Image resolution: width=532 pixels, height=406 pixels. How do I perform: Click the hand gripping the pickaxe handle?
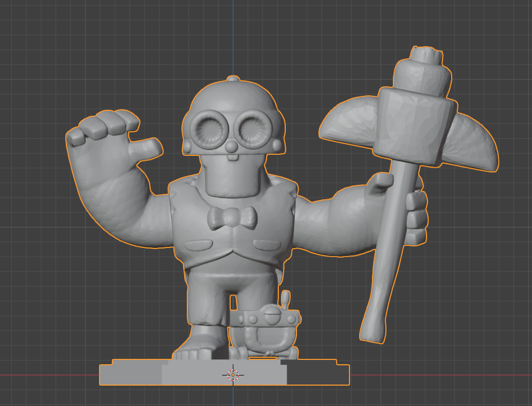(x=415, y=214)
